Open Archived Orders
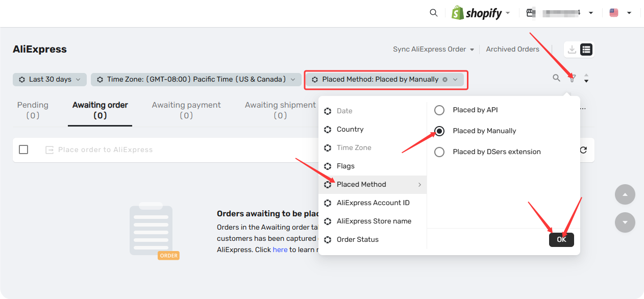 click(512, 49)
